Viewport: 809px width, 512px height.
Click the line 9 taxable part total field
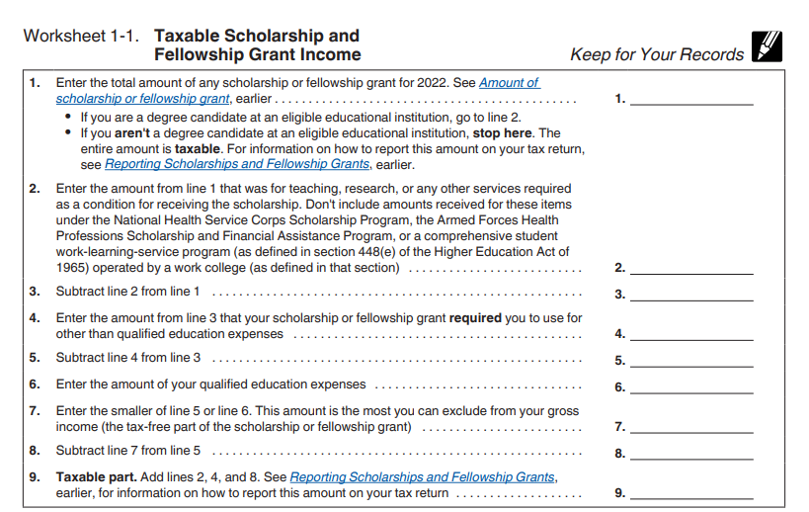[x=691, y=493]
